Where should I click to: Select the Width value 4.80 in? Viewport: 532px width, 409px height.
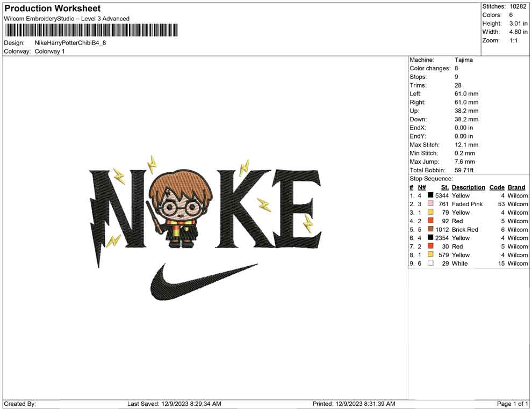click(518, 32)
